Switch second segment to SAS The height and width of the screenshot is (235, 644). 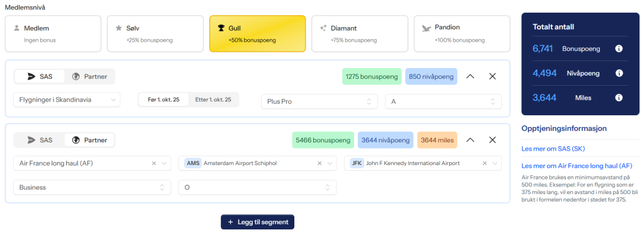tap(40, 140)
